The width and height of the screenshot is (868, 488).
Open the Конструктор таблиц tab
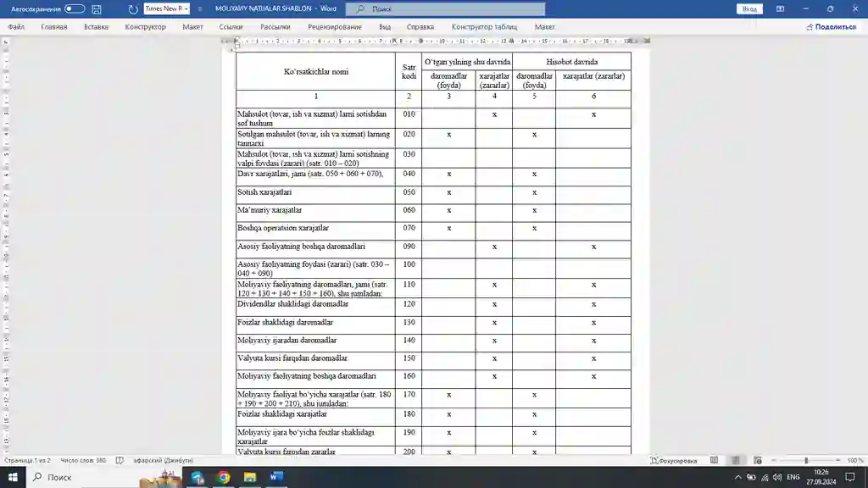pyautogui.click(x=484, y=26)
